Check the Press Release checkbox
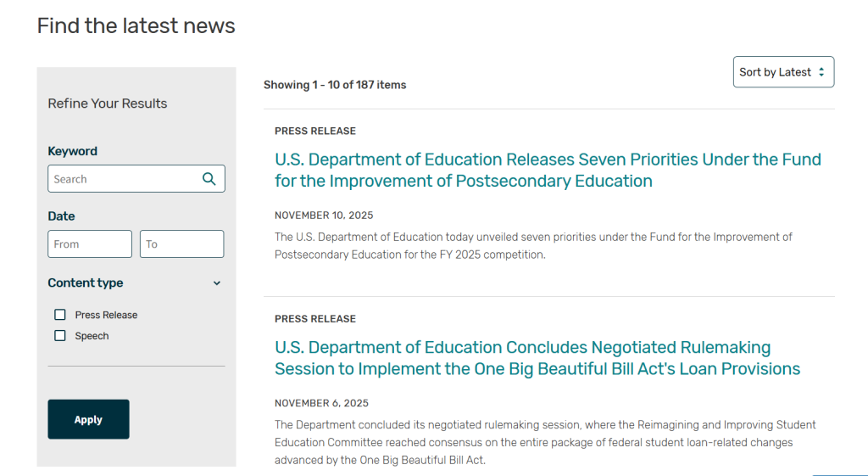This screenshot has width=868, height=476. click(60, 315)
